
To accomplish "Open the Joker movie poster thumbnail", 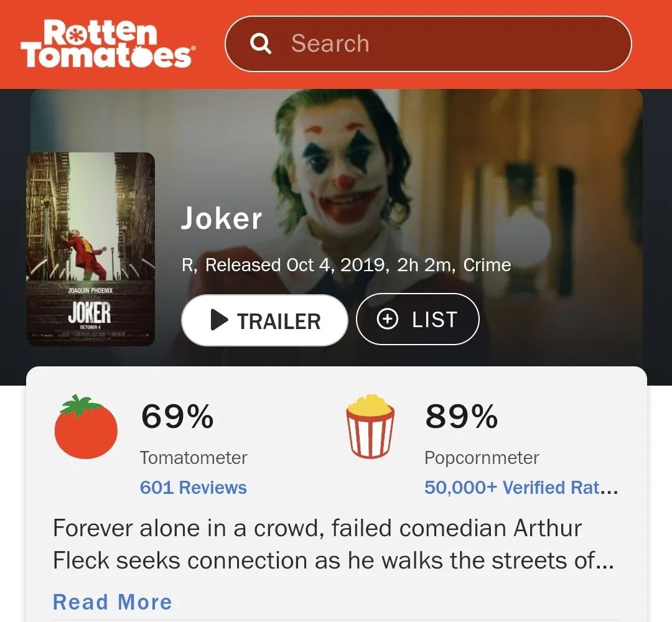I will [90, 249].
